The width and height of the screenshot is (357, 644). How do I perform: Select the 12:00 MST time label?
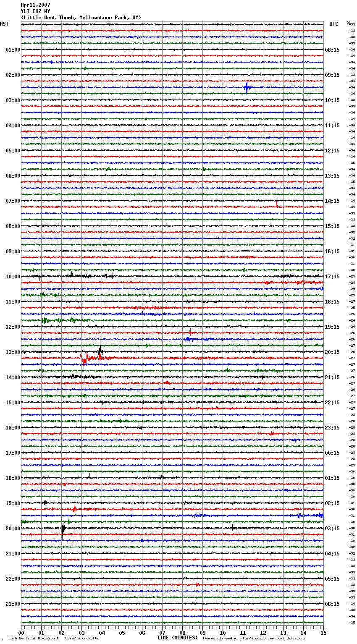pyautogui.click(x=13, y=327)
